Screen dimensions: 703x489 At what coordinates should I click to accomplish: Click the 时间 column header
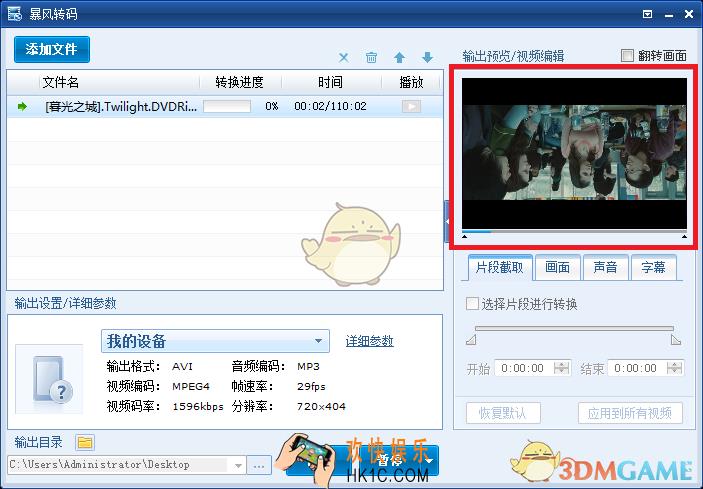coord(330,82)
